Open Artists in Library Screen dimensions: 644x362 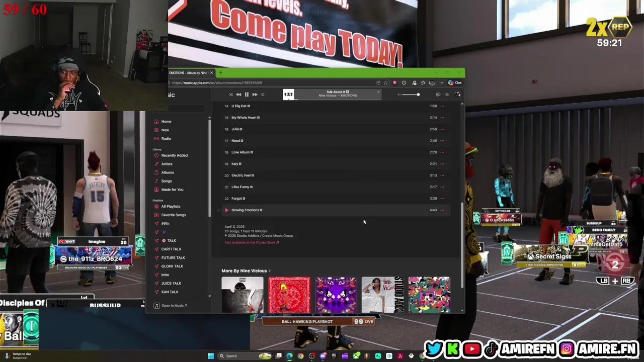[167, 164]
